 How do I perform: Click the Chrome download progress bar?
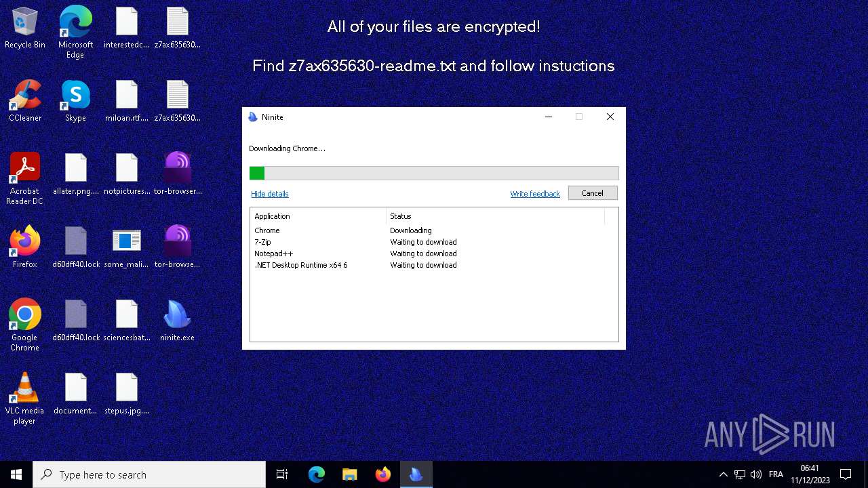[x=434, y=173]
